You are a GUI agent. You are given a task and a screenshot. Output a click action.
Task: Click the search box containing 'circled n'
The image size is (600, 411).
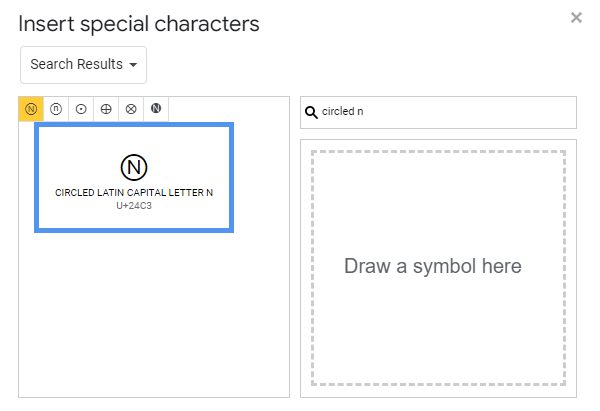(x=438, y=112)
